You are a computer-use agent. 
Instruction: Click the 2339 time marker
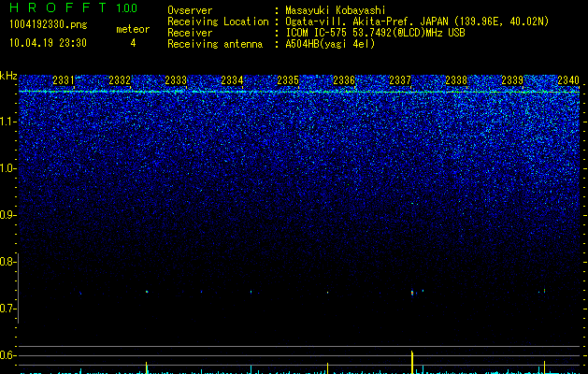tap(512, 80)
